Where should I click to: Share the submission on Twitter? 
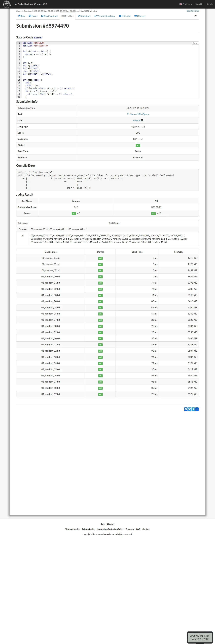190,409
